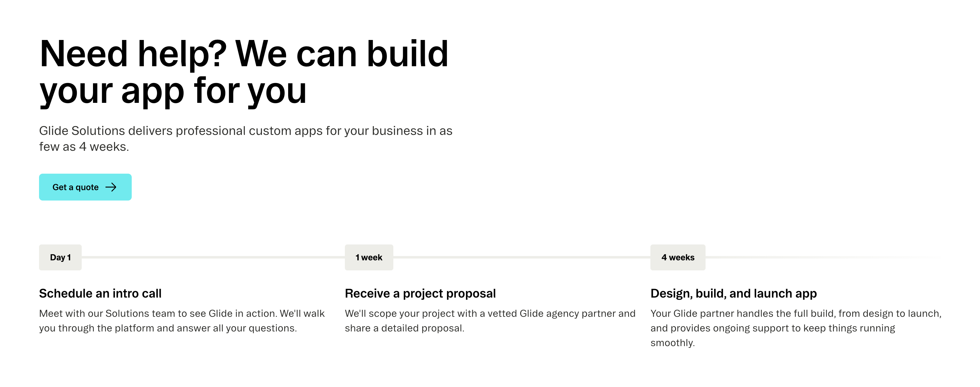Click the Your Glide partner handles paragraph
The height and width of the screenshot is (387, 980).
pos(796,328)
